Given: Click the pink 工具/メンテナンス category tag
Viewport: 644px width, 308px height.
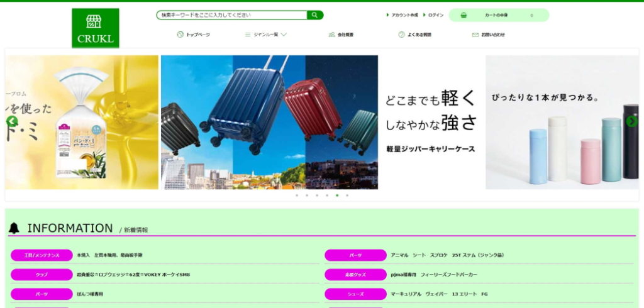Looking at the screenshot, I should pos(42,255).
